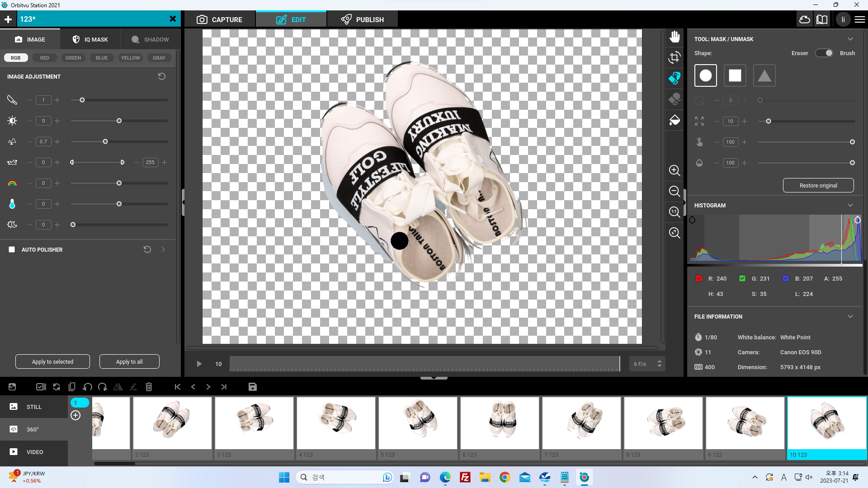Open the IQ MASK tab
The width and height of the screenshot is (868, 488).
(x=90, y=39)
